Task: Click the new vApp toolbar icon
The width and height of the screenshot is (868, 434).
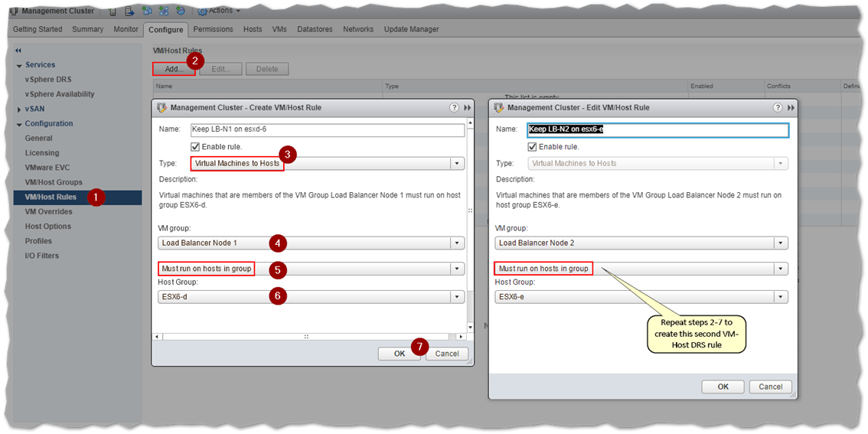Action: [x=164, y=11]
